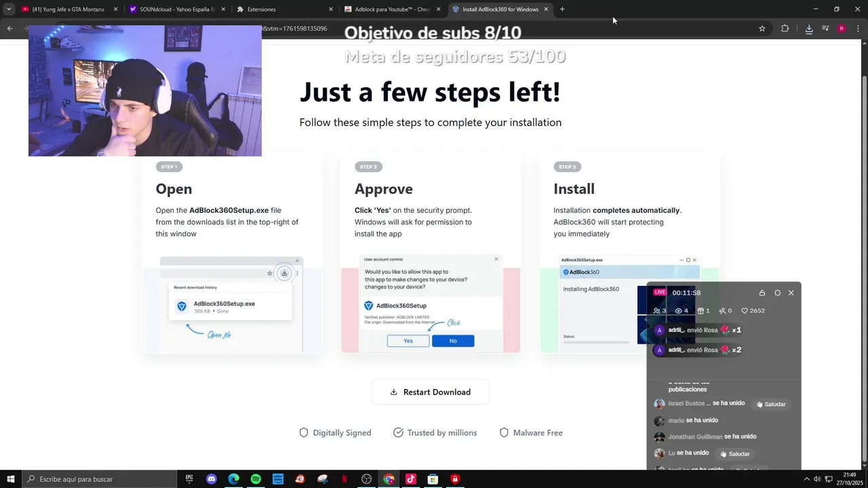Open settings gear in live overlay
The height and width of the screenshot is (488, 868).
(x=777, y=293)
